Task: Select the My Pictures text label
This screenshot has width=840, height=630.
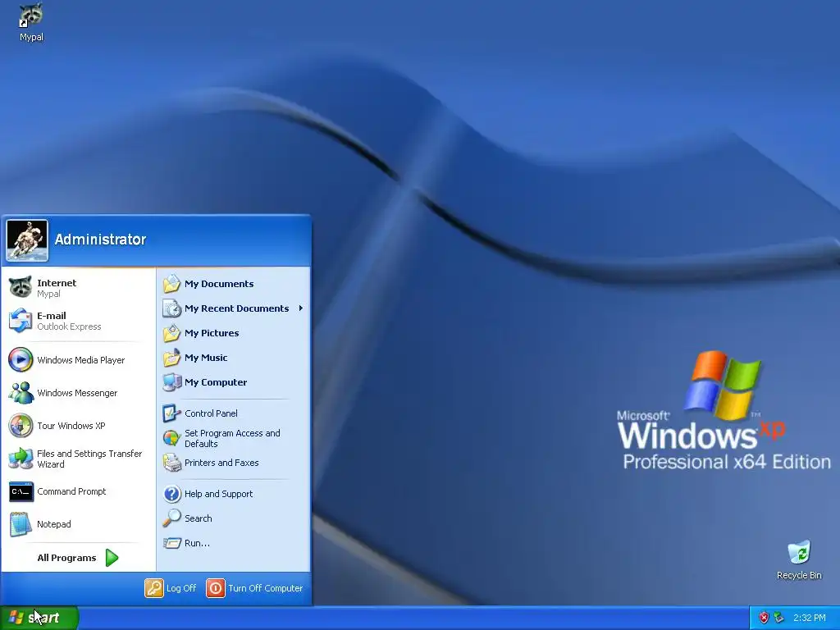Action: [x=212, y=333]
